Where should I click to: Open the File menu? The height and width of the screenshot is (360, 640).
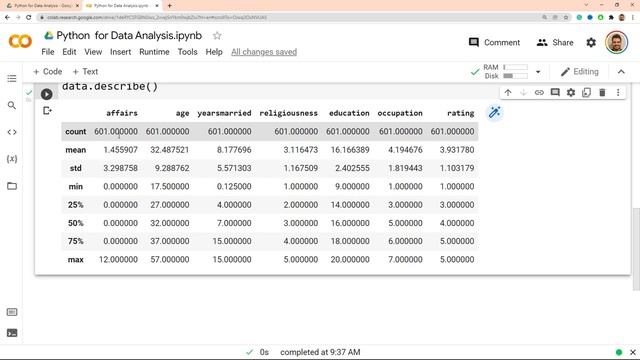[x=48, y=52]
